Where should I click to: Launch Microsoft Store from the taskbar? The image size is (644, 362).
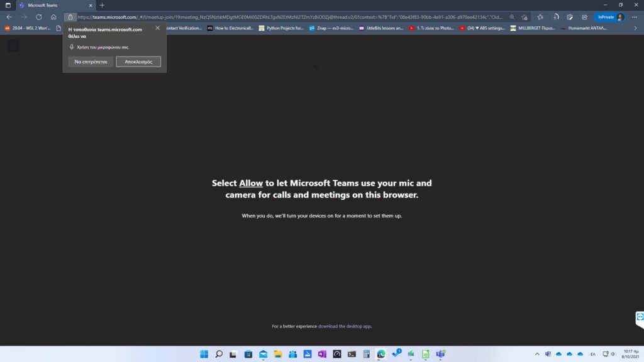(x=248, y=354)
